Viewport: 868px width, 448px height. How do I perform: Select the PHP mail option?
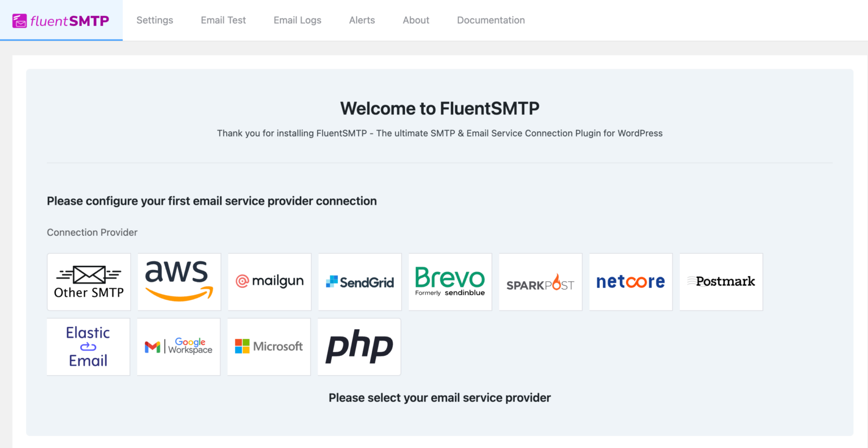(x=359, y=346)
